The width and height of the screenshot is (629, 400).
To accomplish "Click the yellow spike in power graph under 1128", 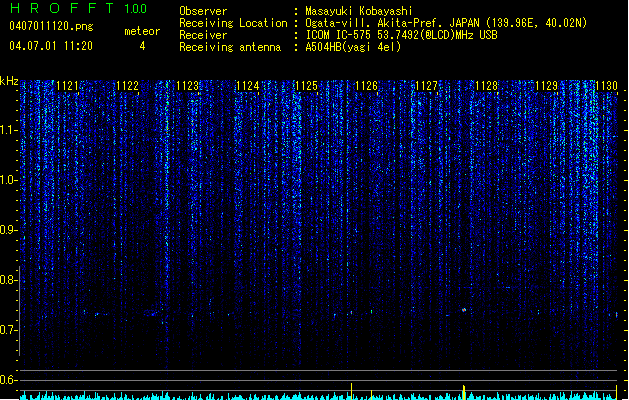I will (464, 392).
